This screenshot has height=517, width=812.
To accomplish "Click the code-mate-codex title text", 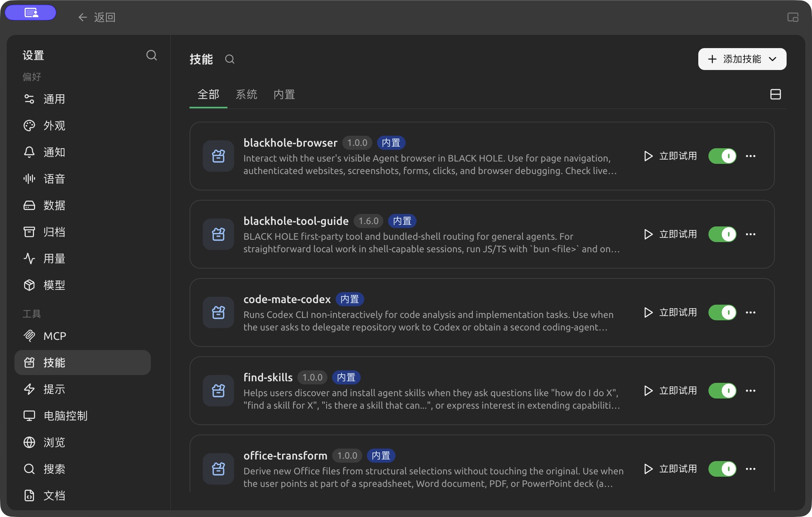I will click(x=287, y=299).
